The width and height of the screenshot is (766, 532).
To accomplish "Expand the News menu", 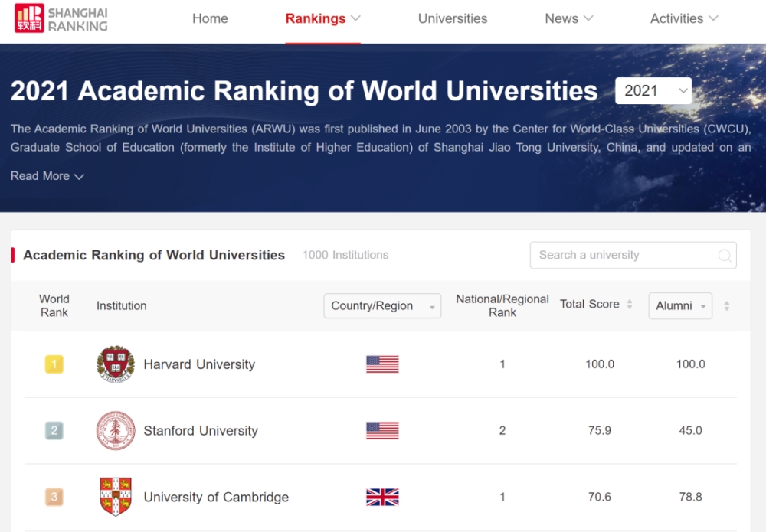I will (569, 18).
